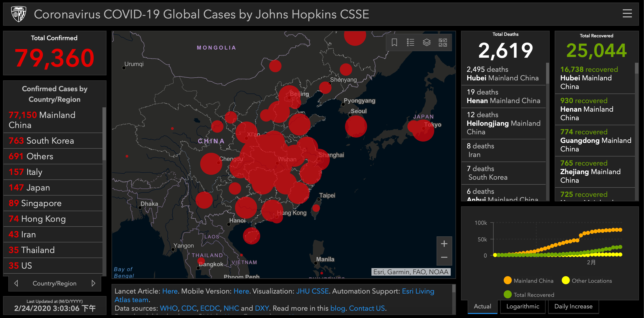644x318 pixels.
Task: Click the Total Recovered 25,044 figure
Action: coord(597,50)
